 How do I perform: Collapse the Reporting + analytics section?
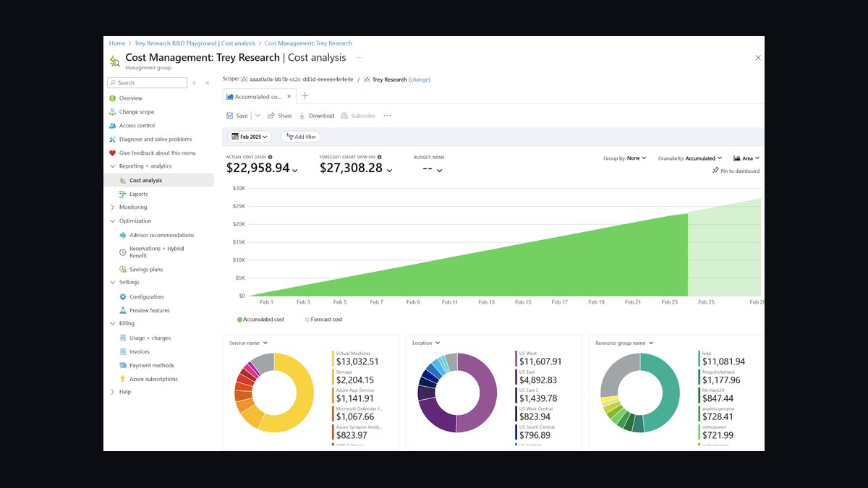(x=112, y=166)
